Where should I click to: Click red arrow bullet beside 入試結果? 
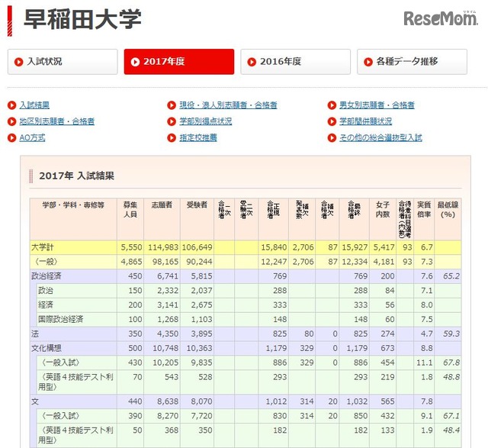tap(12, 105)
